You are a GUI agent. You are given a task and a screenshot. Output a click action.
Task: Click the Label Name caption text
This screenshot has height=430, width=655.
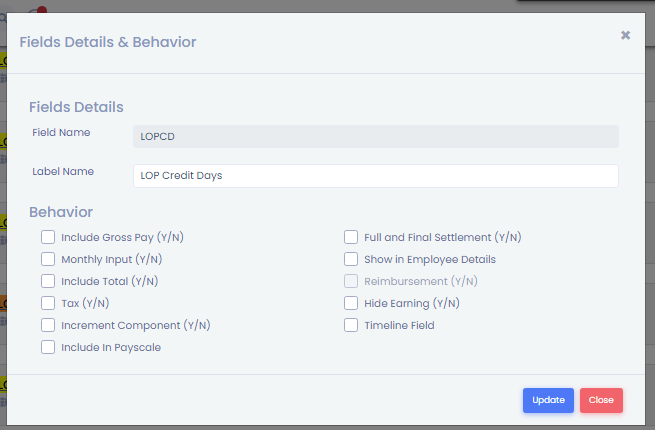pos(63,171)
